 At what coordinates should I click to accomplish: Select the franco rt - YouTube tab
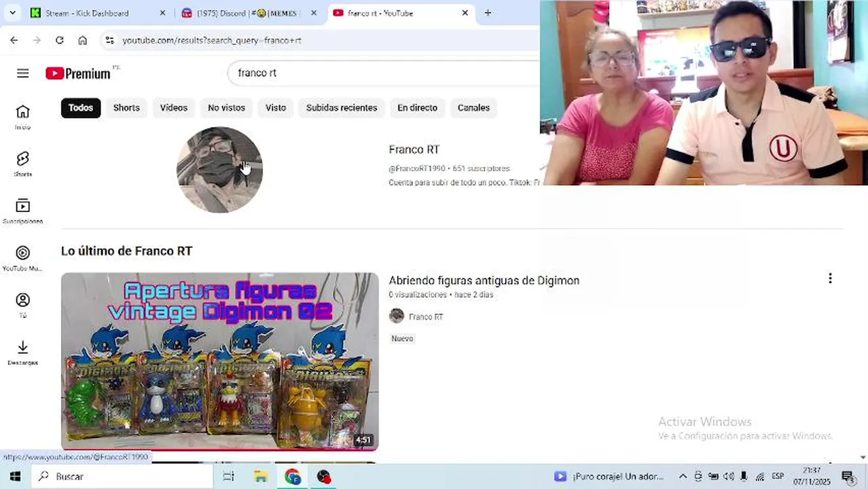coord(401,13)
